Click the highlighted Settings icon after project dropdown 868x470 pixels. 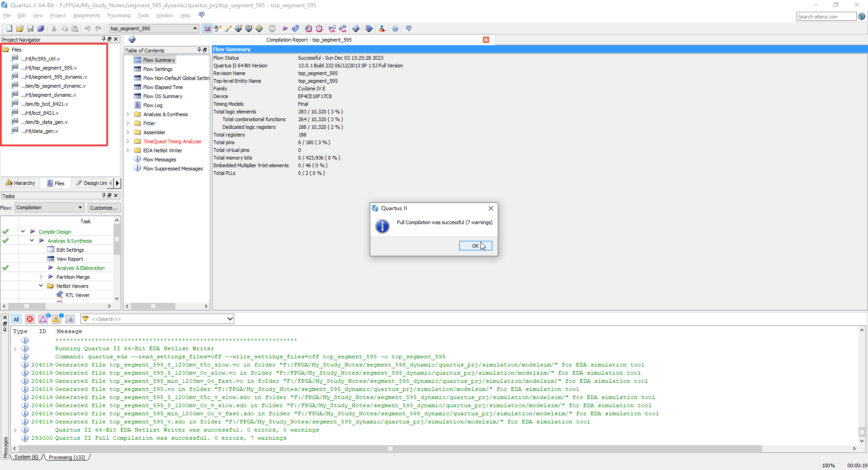[x=207, y=28]
